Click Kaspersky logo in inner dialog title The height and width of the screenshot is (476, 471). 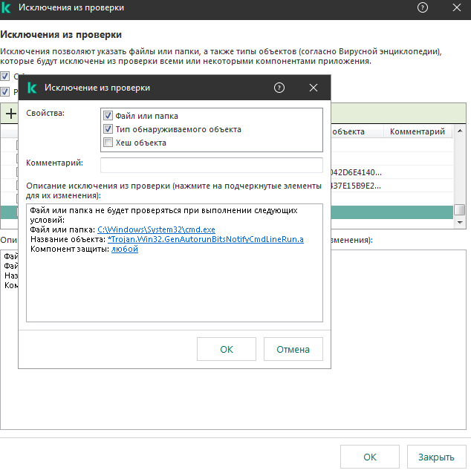coord(32,88)
